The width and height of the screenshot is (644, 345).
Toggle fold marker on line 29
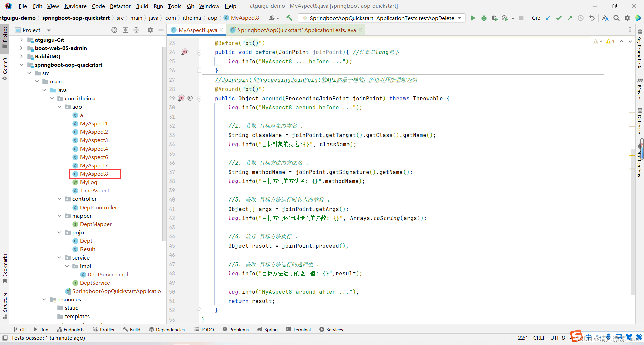click(199, 99)
